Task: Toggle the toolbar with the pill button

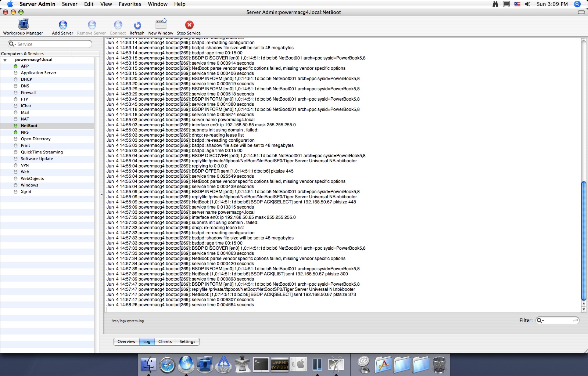Action: pos(581,12)
